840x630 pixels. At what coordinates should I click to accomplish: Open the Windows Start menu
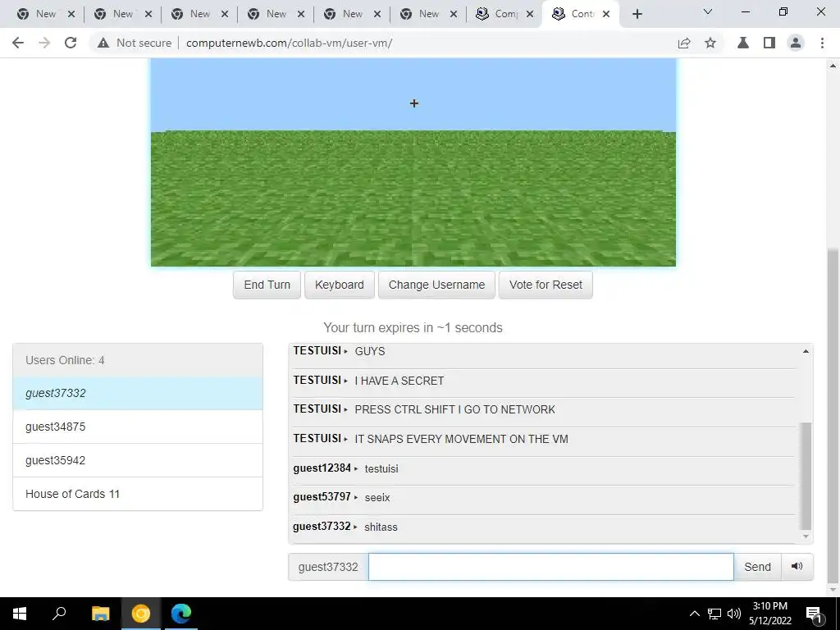pos(20,614)
